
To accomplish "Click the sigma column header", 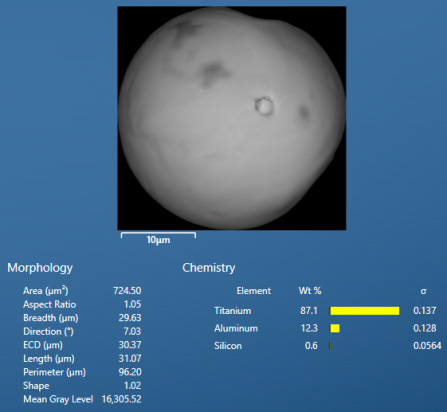I will click(423, 291).
